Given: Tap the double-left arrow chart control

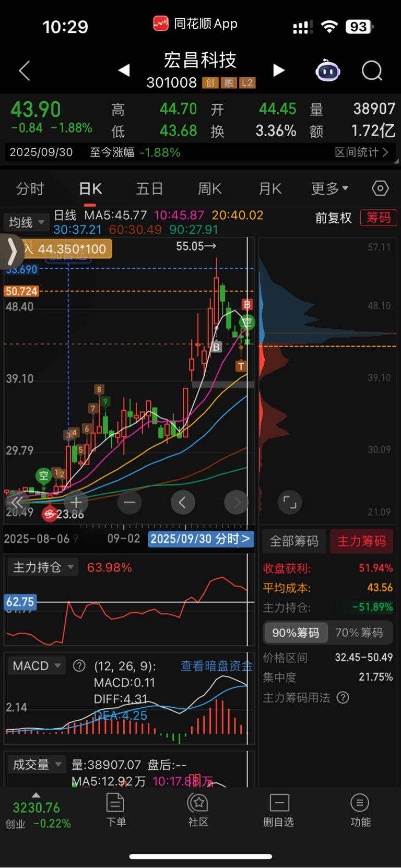Looking at the screenshot, I should tap(17, 502).
